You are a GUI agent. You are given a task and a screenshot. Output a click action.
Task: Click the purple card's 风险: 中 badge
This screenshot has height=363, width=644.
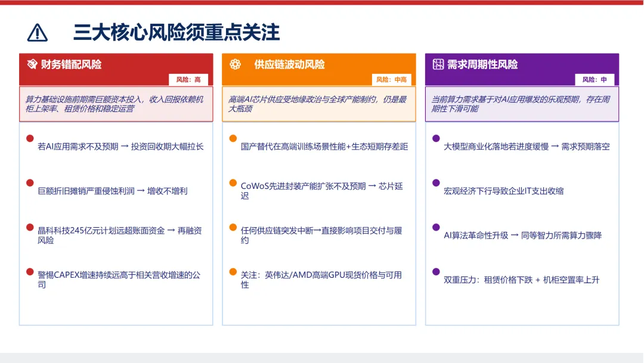click(595, 80)
